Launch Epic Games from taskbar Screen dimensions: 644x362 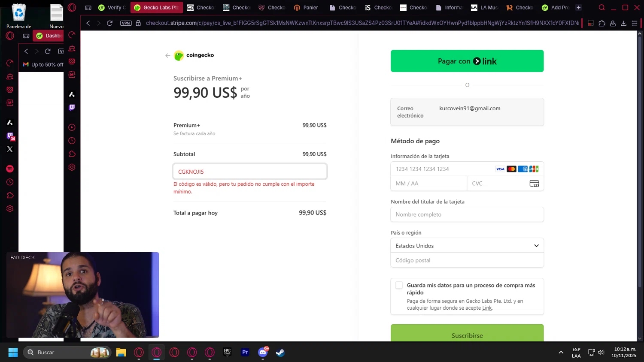tap(227, 352)
